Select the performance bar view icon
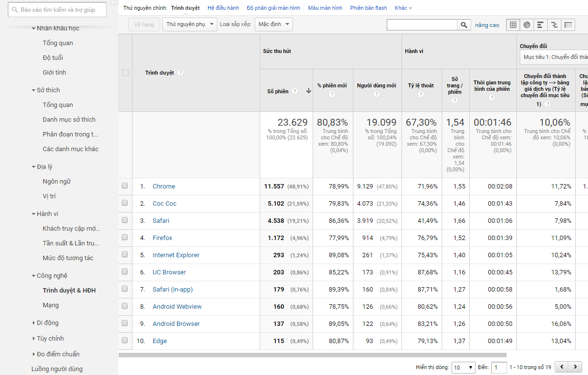The image size is (588, 375). click(540, 25)
